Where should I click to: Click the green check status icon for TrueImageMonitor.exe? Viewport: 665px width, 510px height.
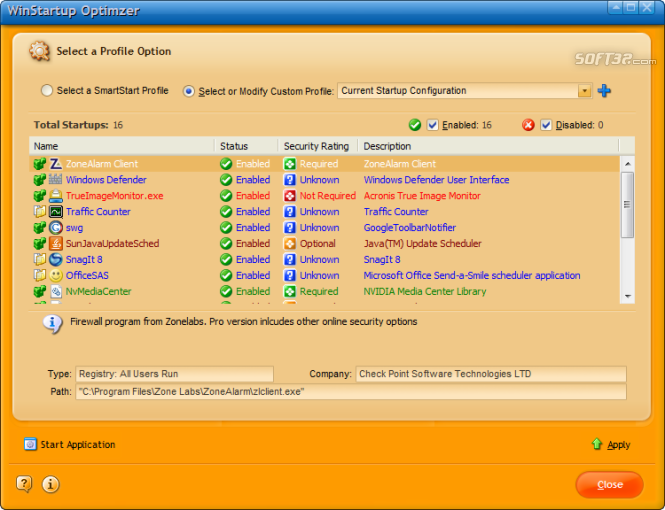tap(226, 196)
